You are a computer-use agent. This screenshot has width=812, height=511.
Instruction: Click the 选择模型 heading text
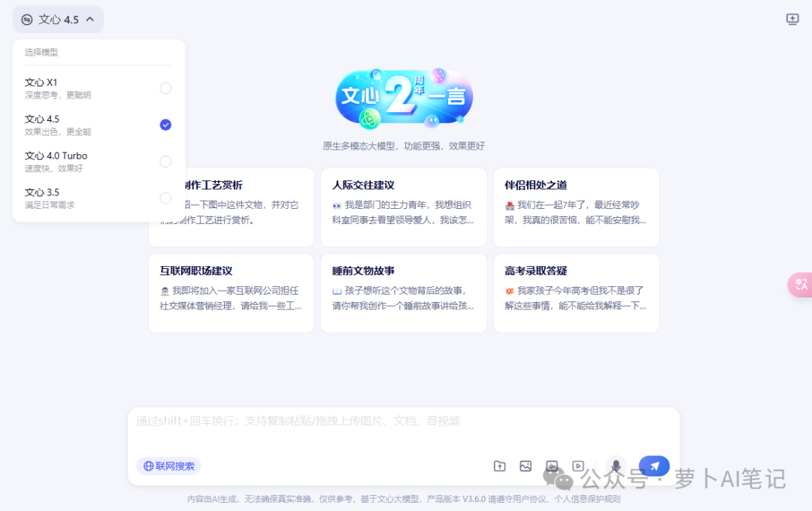click(41, 53)
